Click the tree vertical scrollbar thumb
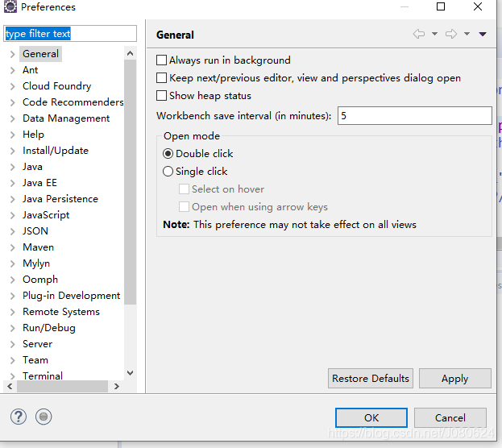This screenshot has width=502, height=448. (130, 182)
